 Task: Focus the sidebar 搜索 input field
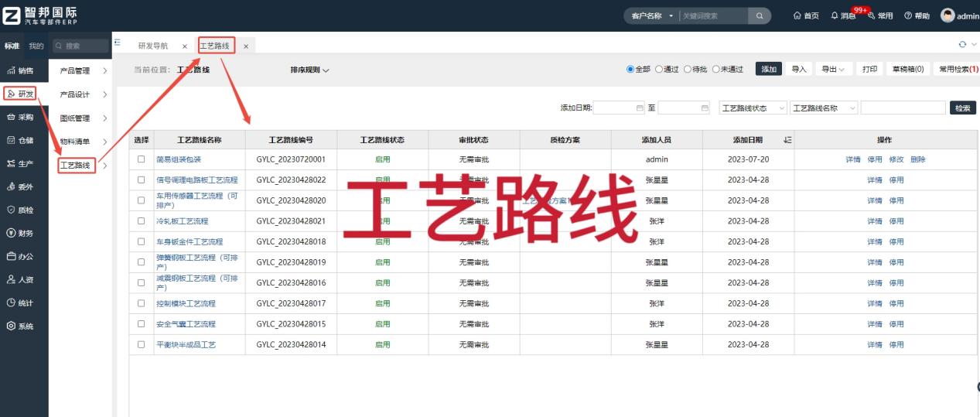click(x=80, y=46)
